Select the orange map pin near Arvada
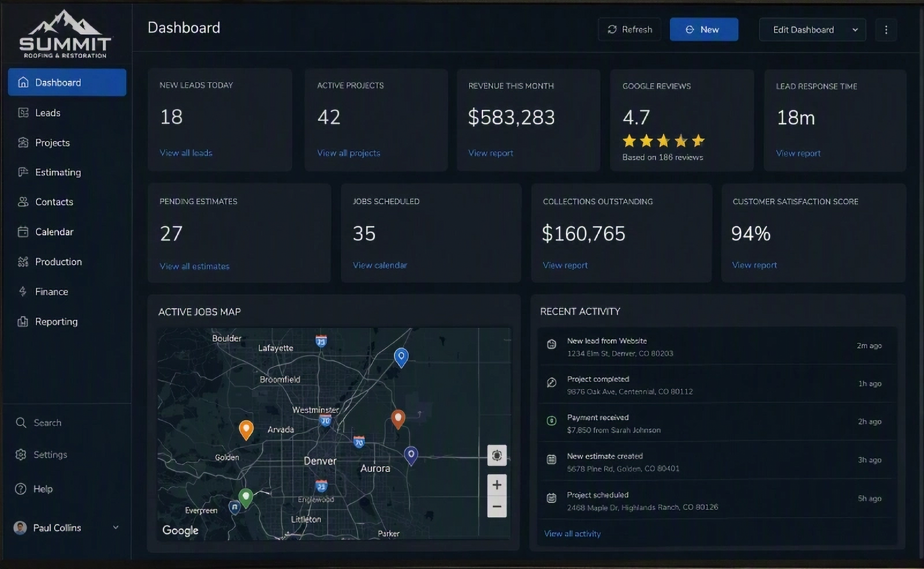The image size is (924, 569). pos(246,430)
